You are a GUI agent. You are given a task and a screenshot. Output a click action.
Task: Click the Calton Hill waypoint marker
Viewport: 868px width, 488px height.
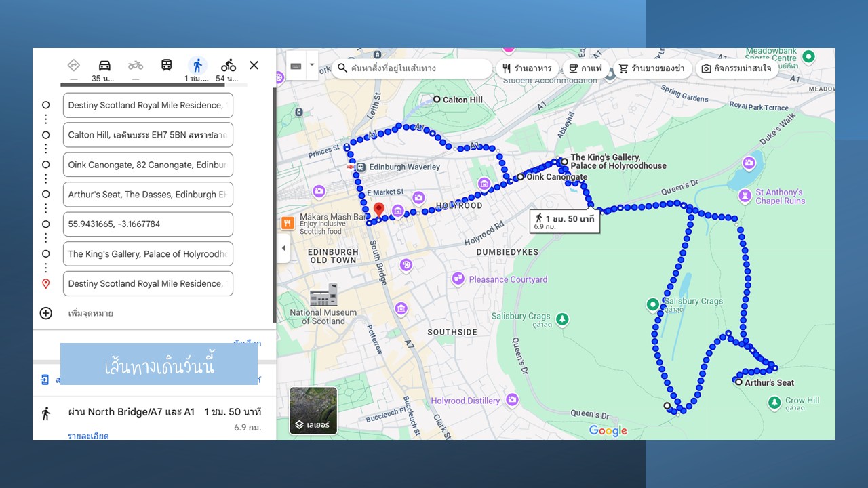pyautogui.click(x=437, y=100)
